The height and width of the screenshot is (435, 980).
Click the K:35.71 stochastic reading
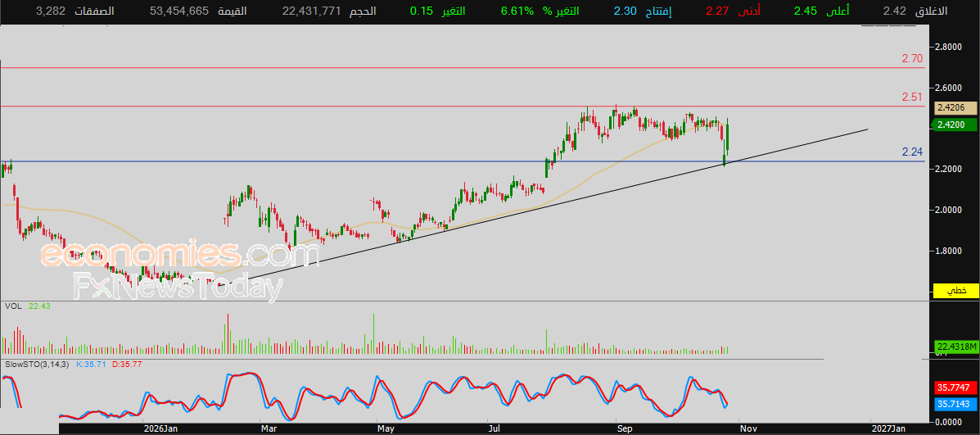tap(92, 363)
